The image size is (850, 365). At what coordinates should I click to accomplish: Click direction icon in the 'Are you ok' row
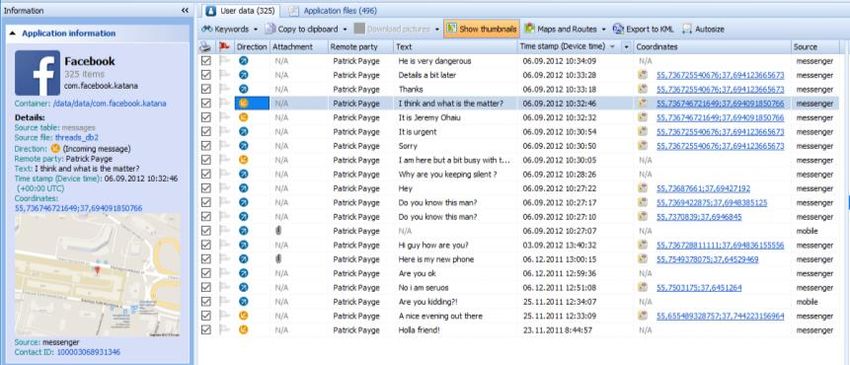(243, 273)
